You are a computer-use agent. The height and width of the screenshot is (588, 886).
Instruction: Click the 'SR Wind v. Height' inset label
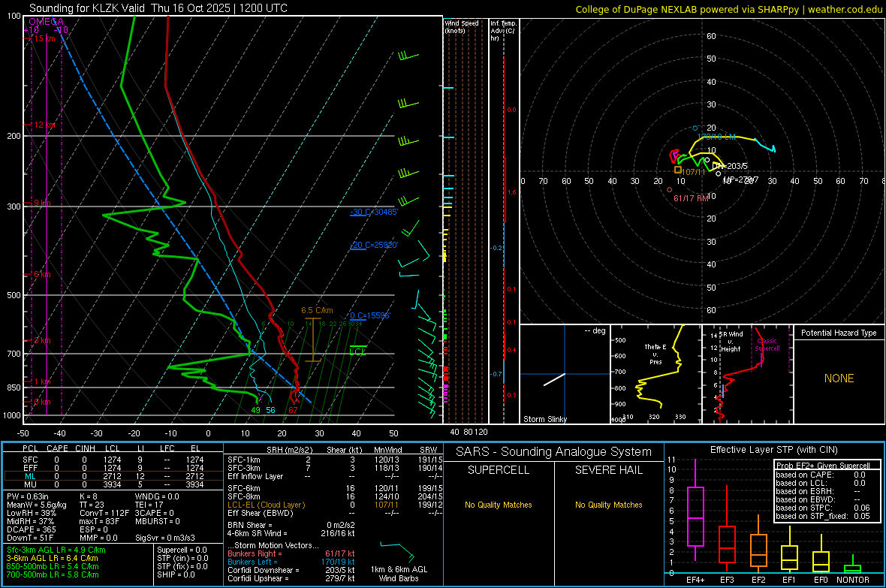(730, 342)
